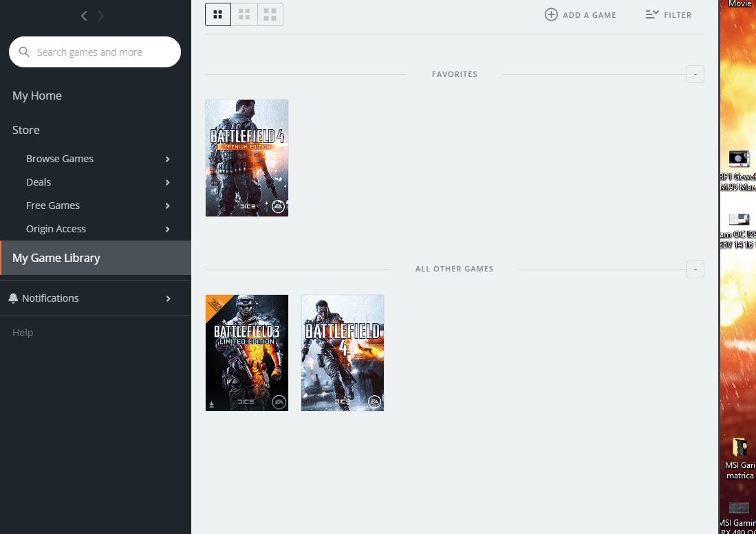756x534 pixels.
Task: Open My Game Library
Action: click(96, 258)
